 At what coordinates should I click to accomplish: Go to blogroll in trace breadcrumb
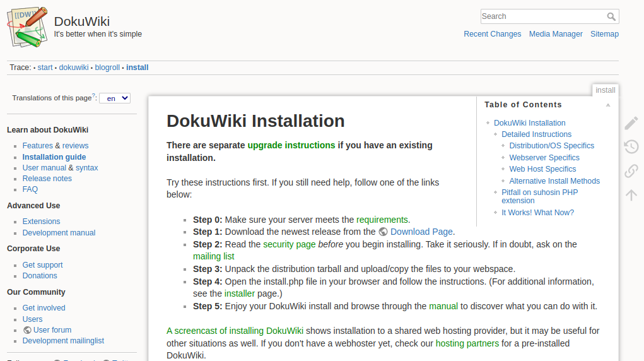coord(107,68)
